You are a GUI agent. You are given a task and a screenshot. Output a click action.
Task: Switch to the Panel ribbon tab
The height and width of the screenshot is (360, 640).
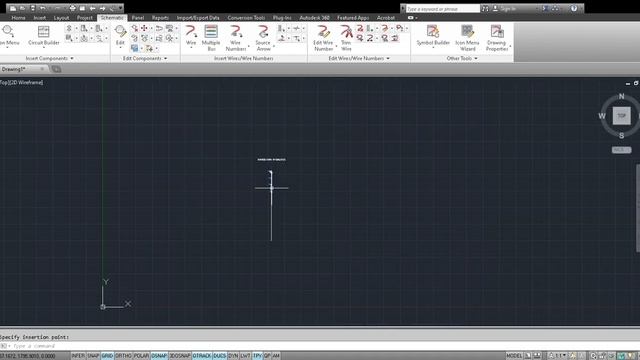138,18
